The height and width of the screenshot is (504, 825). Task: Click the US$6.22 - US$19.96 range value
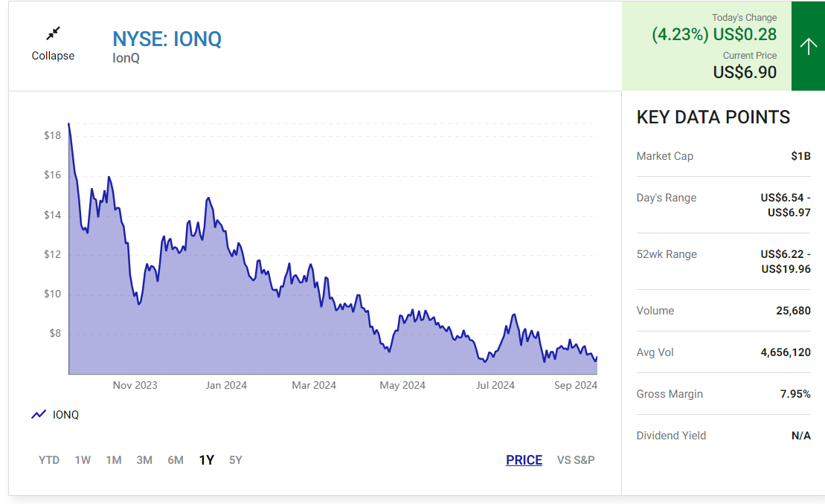point(786,262)
